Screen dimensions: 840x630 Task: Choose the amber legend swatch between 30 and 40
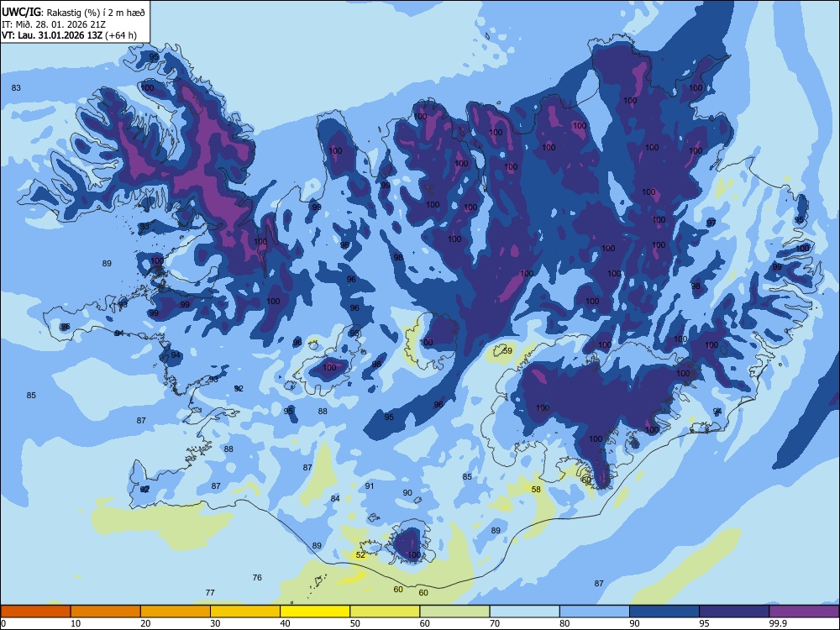tap(245, 612)
